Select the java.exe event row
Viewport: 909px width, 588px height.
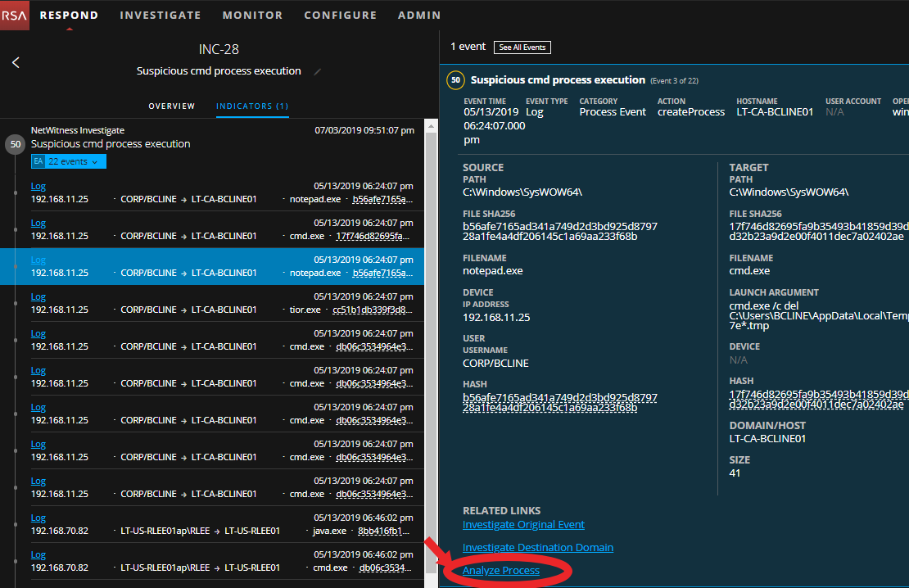(221, 524)
